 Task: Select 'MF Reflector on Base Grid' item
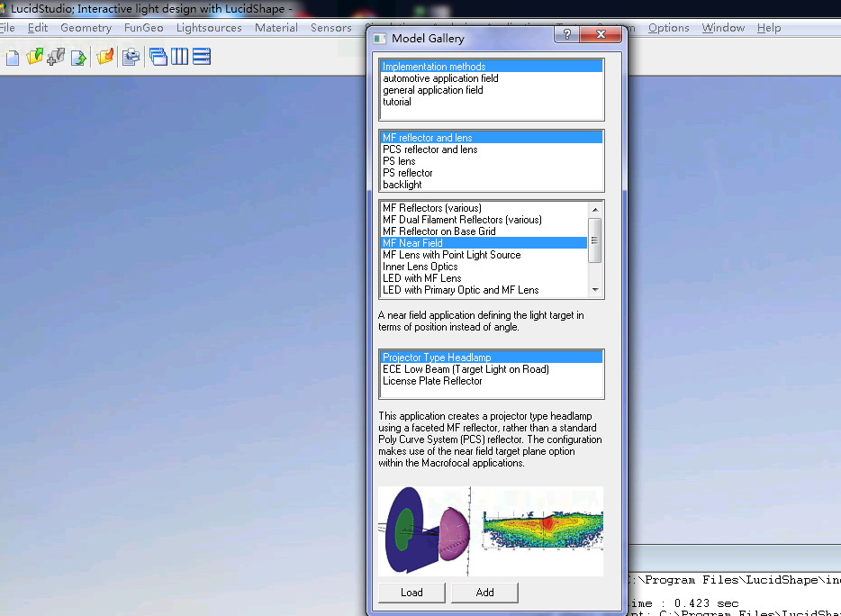484,231
